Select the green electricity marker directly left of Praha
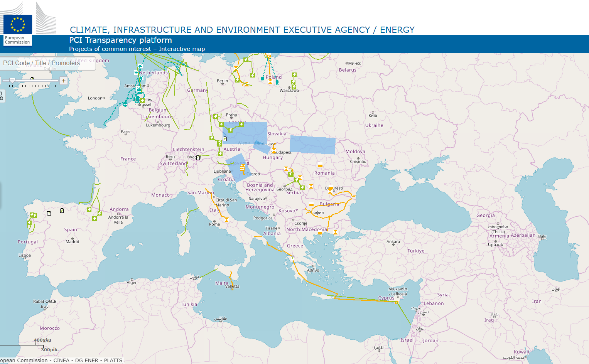589x364 pixels. coord(216,116)
